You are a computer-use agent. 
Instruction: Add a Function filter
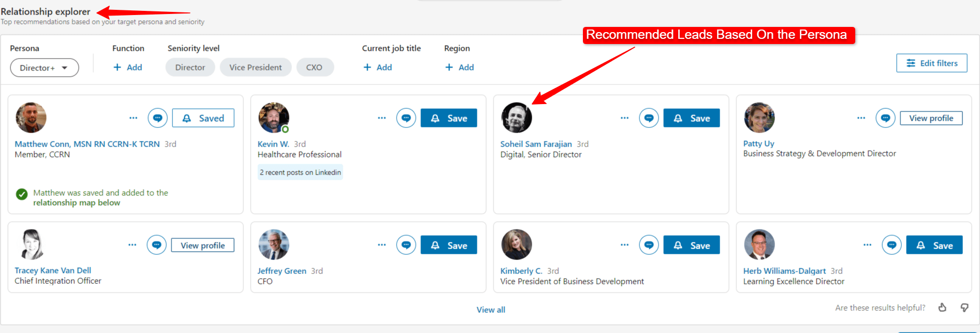click(128, 67)
